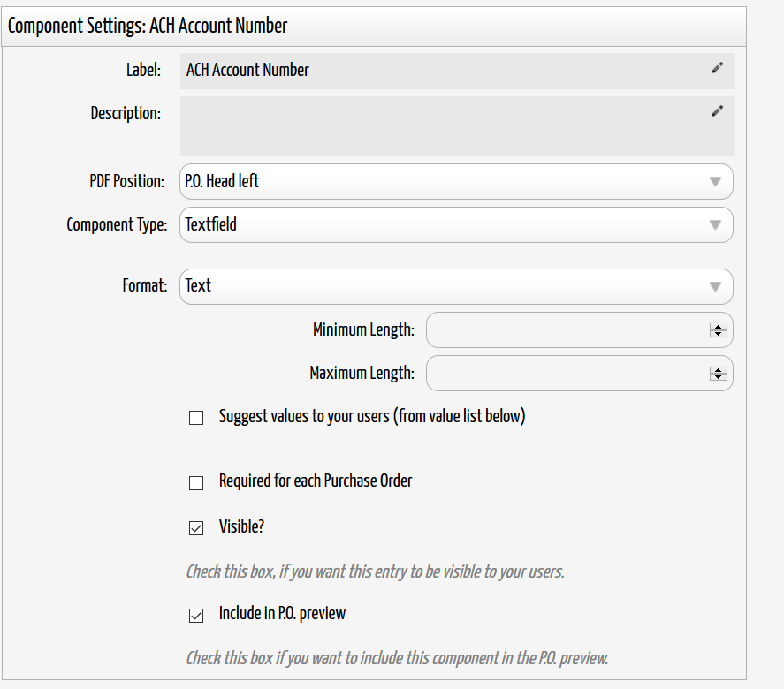Untick the Include in P.O. preview checkbox
This screenshot has width=784, height=689.
pos(196,616)
